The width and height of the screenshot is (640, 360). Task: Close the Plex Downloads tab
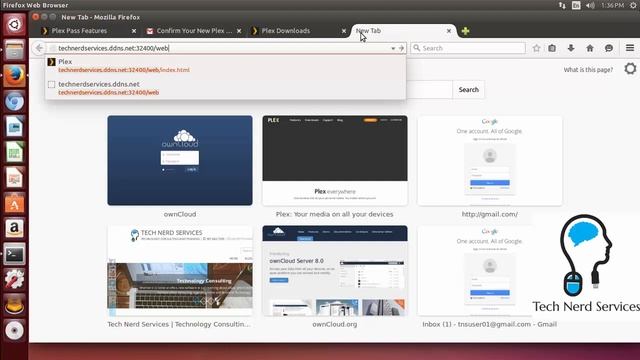[x=344, y=31]
